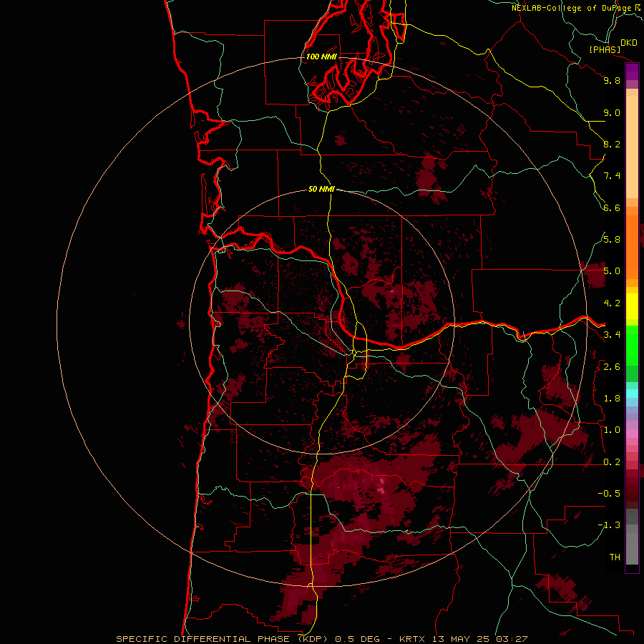
Task: Select the 8.2 legend value
Action: click(612, 144)
